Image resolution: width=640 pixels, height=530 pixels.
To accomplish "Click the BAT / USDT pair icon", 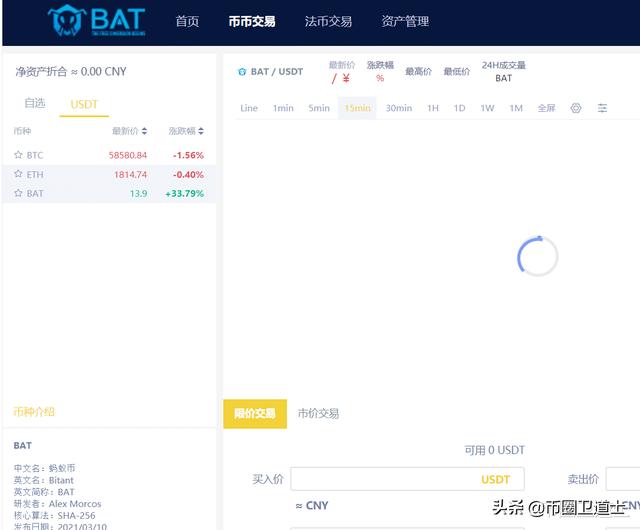I will pyautogui.click(x=242, y=72).
